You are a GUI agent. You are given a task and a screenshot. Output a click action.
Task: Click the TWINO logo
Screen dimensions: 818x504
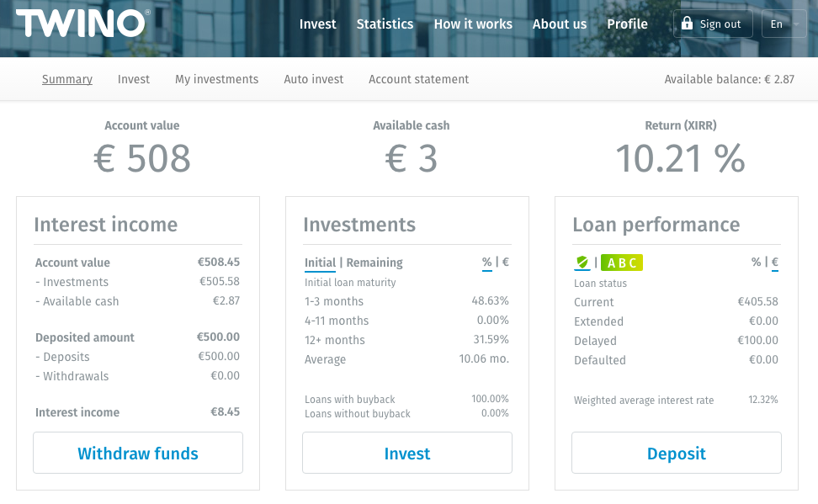[82, 24]
